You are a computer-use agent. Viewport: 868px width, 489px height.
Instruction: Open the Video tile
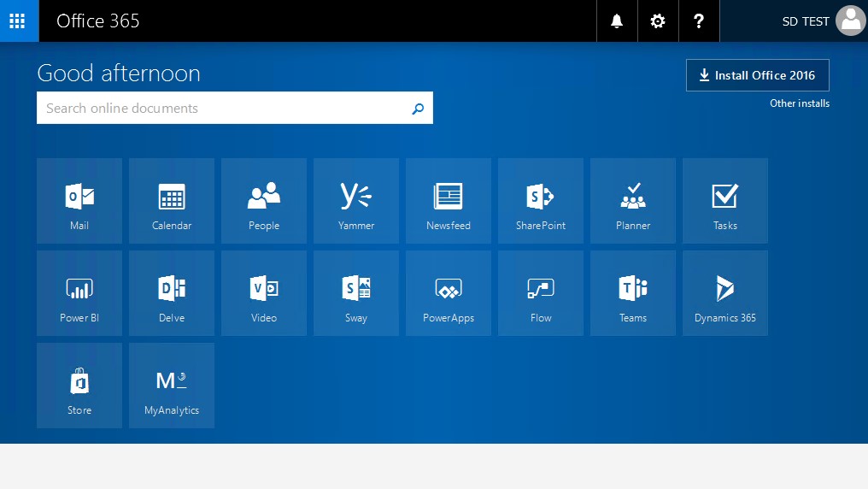264,293
